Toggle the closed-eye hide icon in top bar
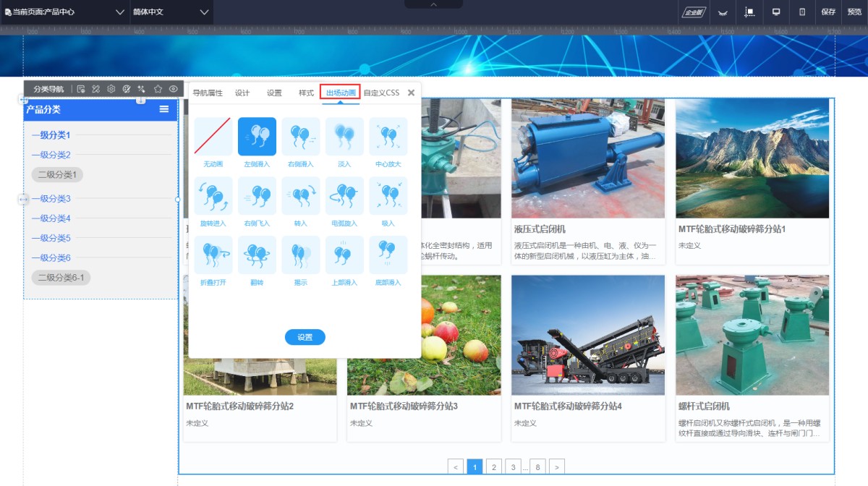868x486 pixels. point(722,12)
